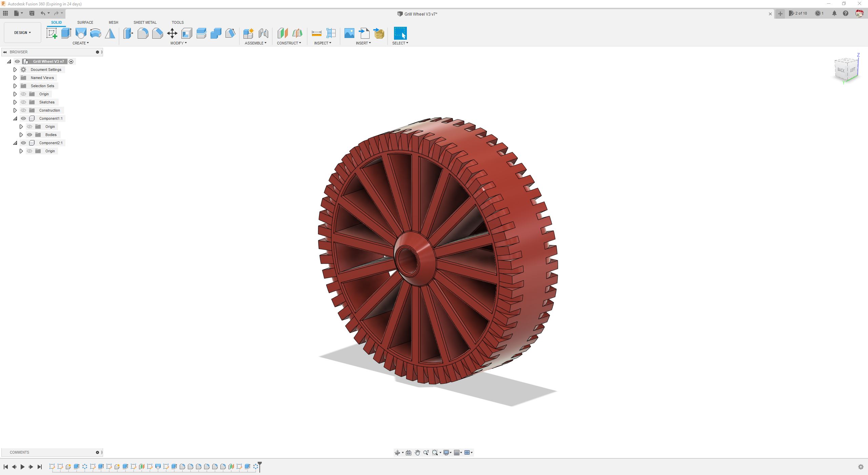The image size is (868, 475).
Task: Switch to the SHEET METAL tab
Action: point(145,22)
